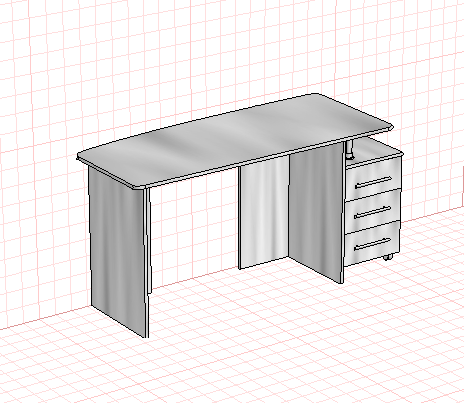464x403 pixels.
Task: Select the bottom drawer front
Action: [x=373, y=243]
